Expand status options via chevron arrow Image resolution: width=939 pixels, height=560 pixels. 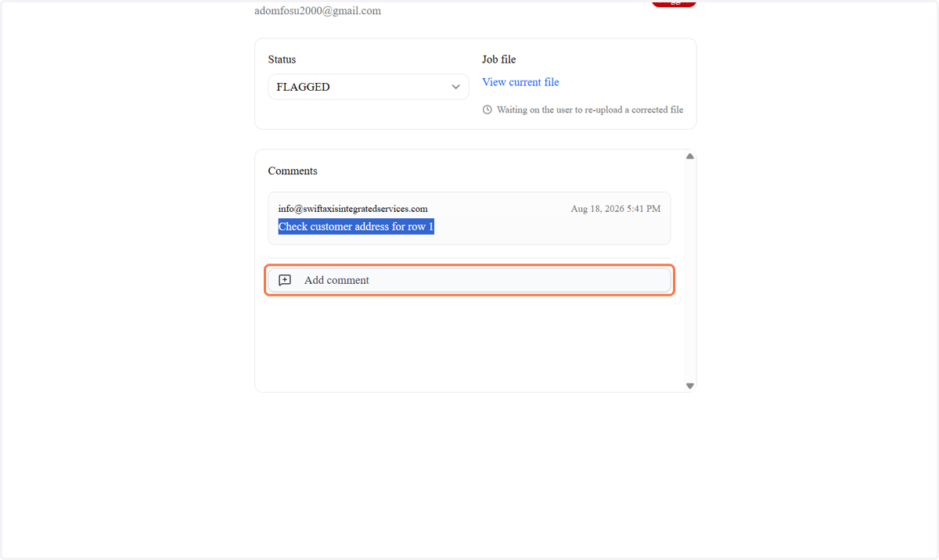[456, 87]
